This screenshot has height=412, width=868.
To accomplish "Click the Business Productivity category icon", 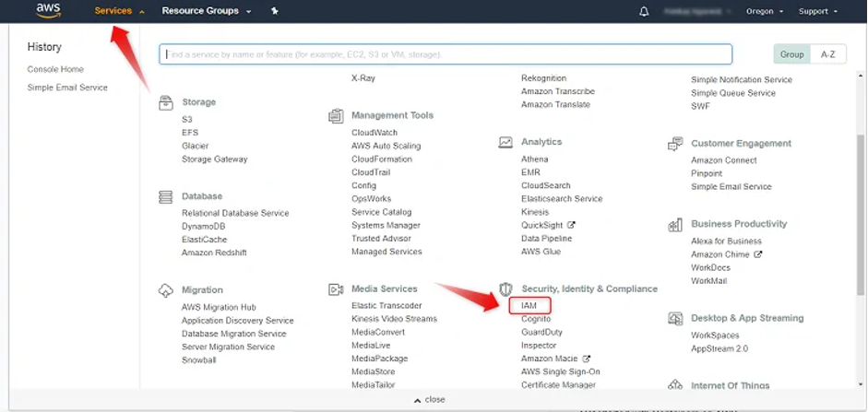I will click(675, 225).
